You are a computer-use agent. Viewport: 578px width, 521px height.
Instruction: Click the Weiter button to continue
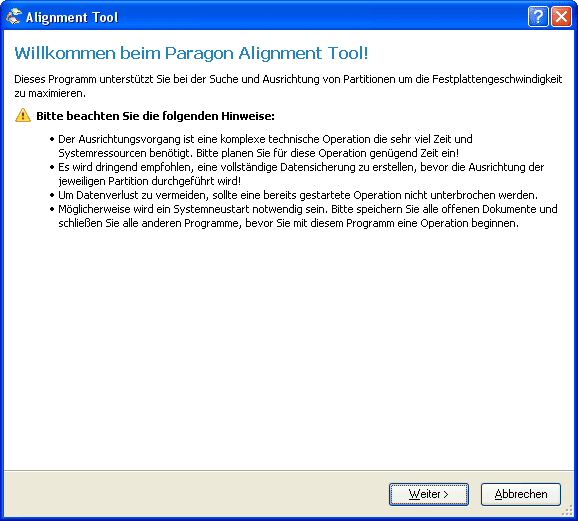coord(429,494)
